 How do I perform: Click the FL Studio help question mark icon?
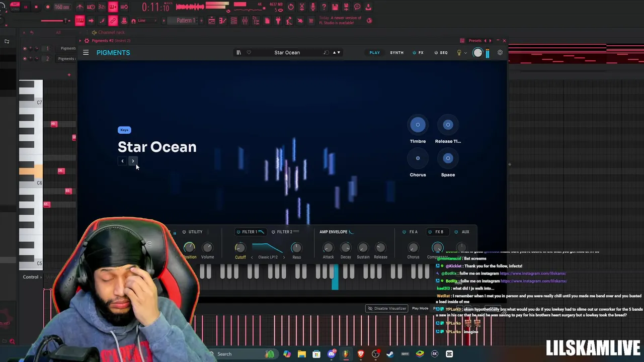[324, 7]
